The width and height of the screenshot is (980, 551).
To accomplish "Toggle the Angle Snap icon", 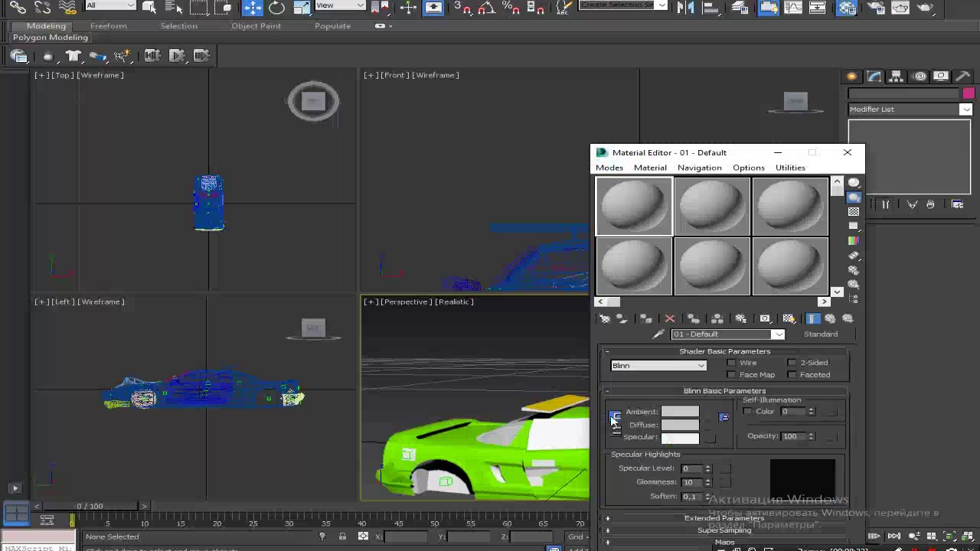I will 486,8.
